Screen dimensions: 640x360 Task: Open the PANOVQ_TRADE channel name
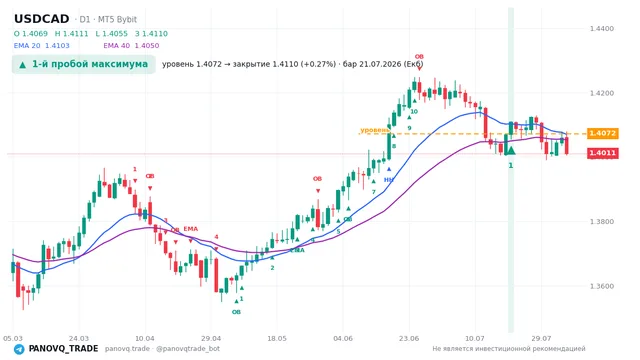pos(63,349)
